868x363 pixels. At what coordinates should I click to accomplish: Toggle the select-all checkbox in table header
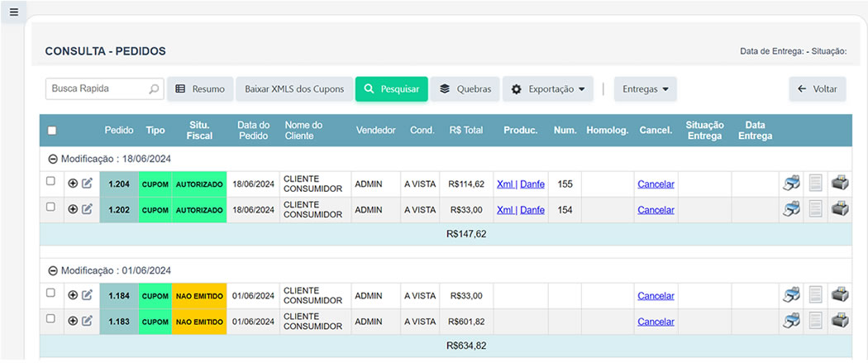coord(52,131)
